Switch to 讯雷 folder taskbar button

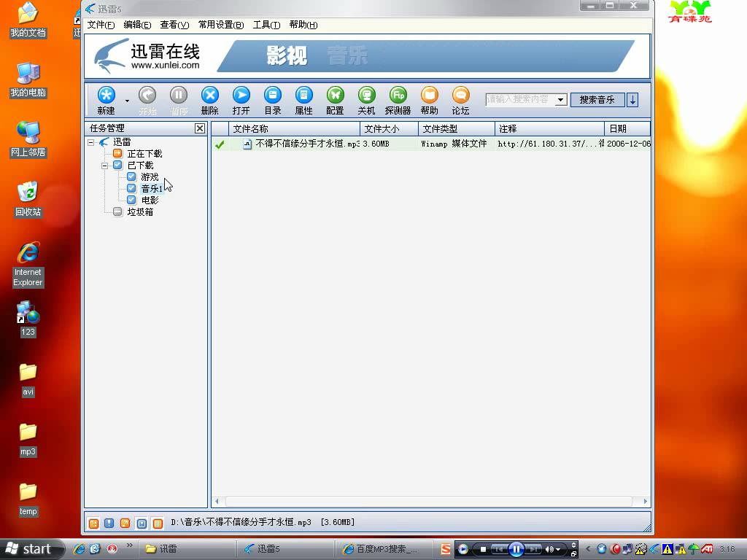187,549
